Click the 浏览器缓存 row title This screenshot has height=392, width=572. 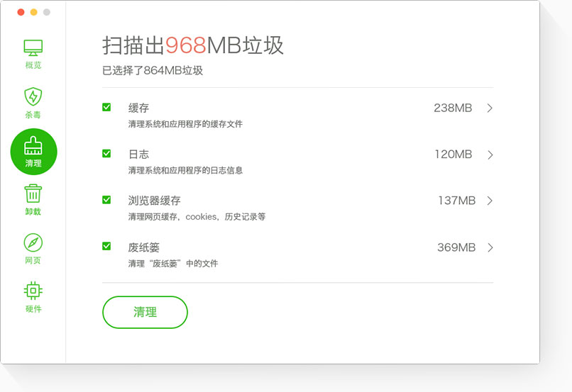154,201
